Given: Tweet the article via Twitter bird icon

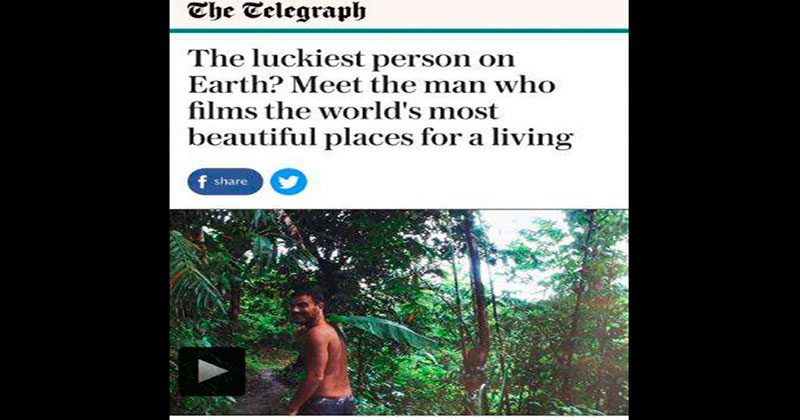Looking at the screenshot, I should (x=289, y=182).
